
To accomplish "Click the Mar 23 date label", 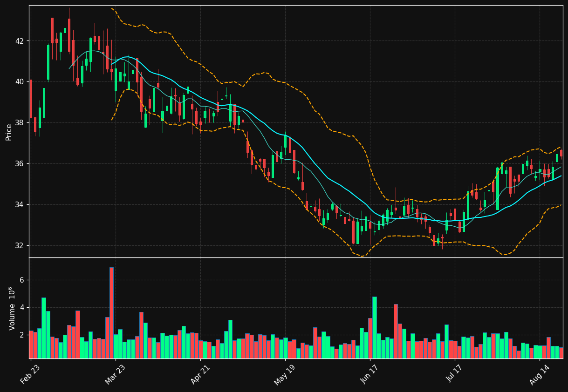I will (115, 375).
